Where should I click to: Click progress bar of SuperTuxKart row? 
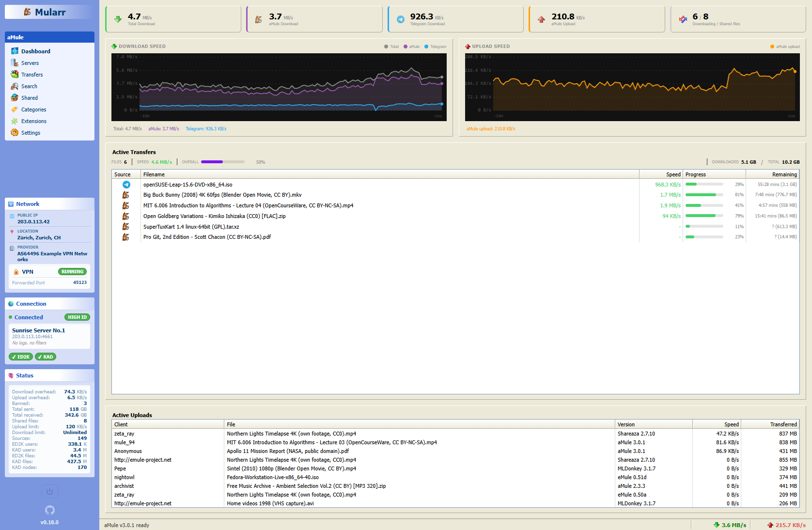[x=704, y=226]
